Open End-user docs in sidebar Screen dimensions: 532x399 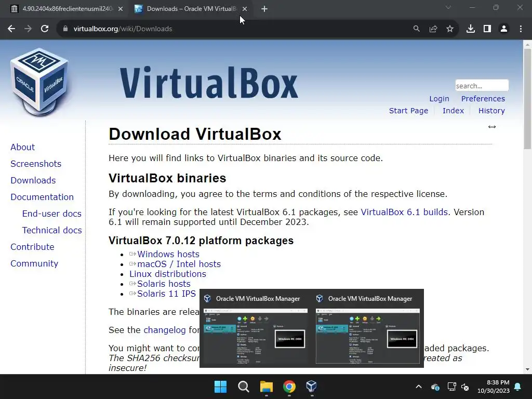[51, 214]
